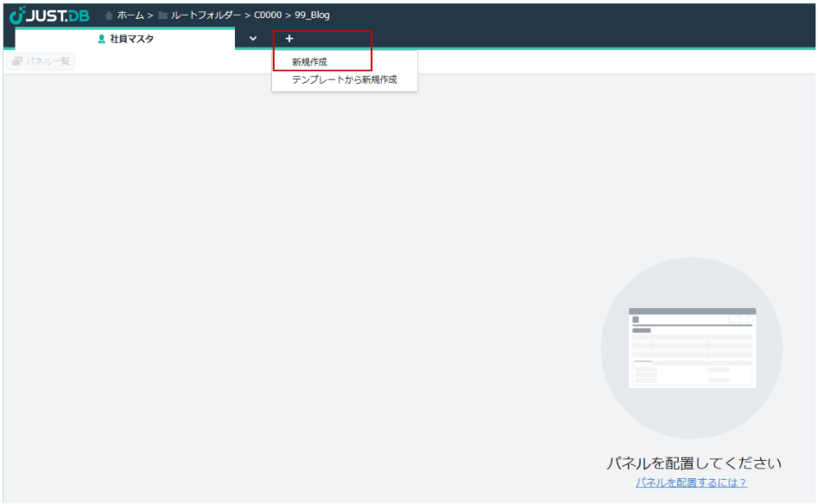818x504 pixels.
Task: Click the folder icon before ルートフォルダー
Action: click(x=162, y=16)
